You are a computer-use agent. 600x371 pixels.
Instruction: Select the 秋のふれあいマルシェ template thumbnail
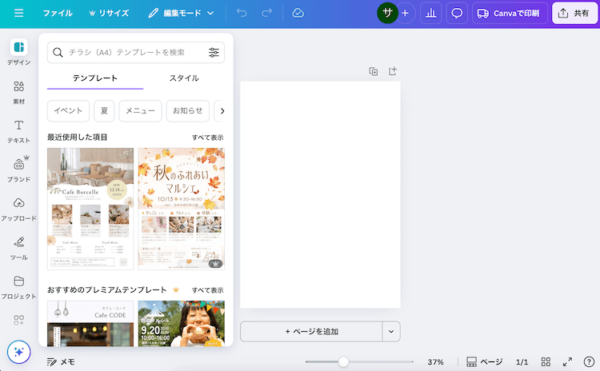[181, 209]
